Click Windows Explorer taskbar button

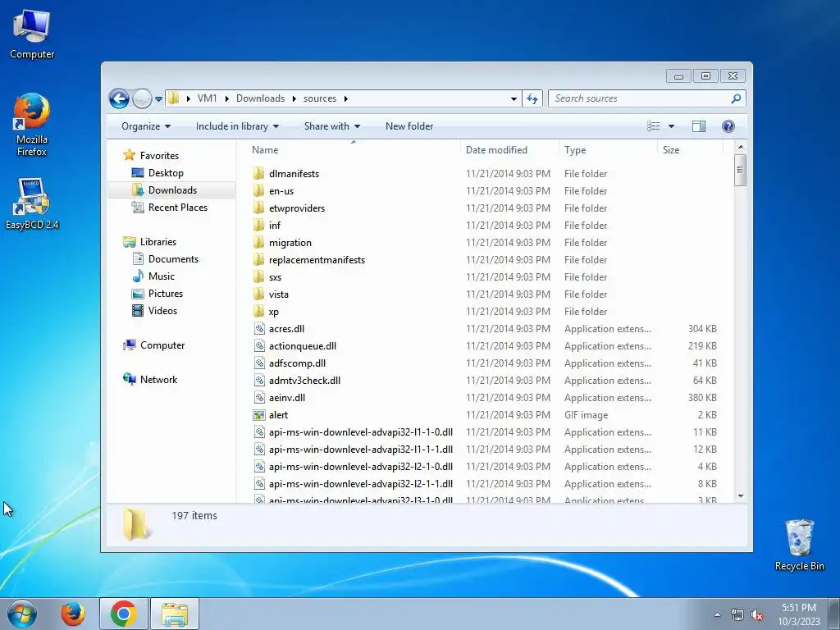click(x=175, y=614)
